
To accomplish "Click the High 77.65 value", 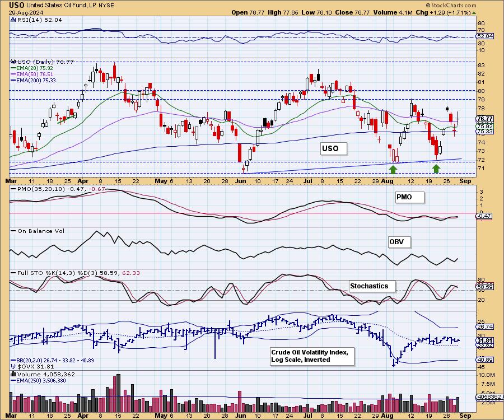I will 283,12.
